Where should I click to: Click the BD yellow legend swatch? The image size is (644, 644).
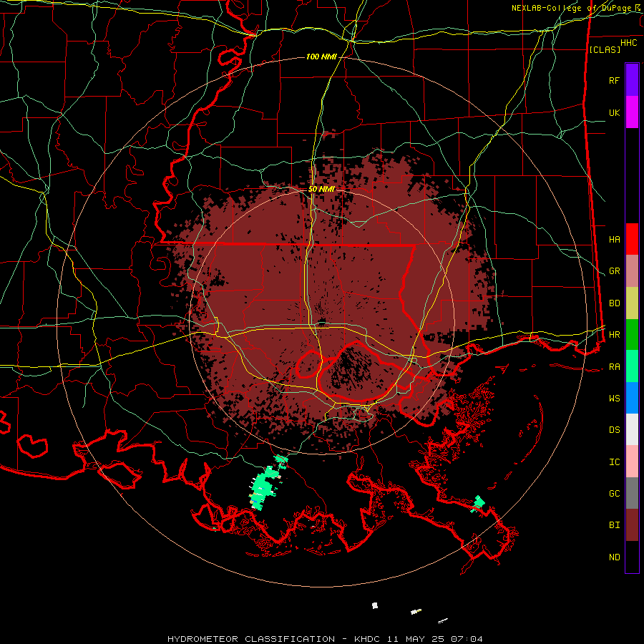tap(632, 303)
